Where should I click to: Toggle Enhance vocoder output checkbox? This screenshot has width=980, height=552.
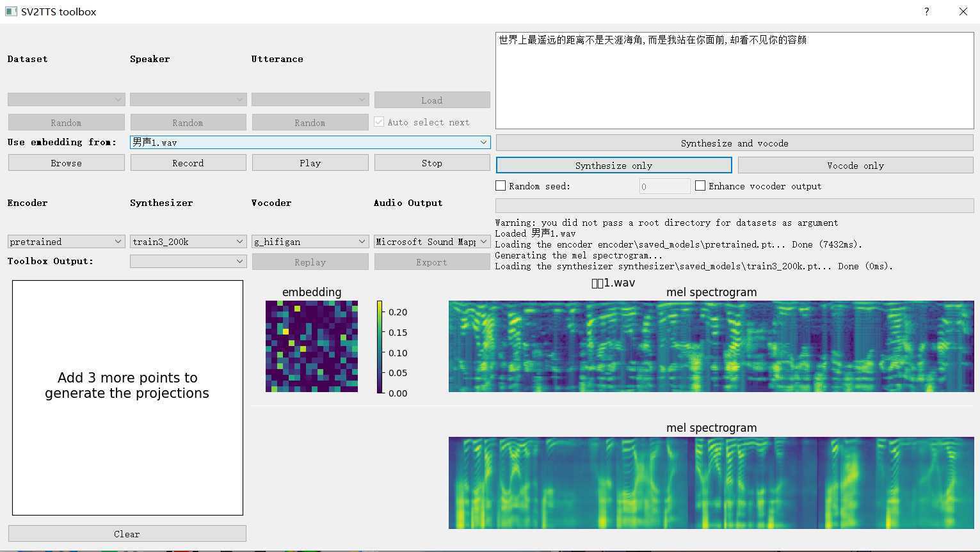(700, 186)
